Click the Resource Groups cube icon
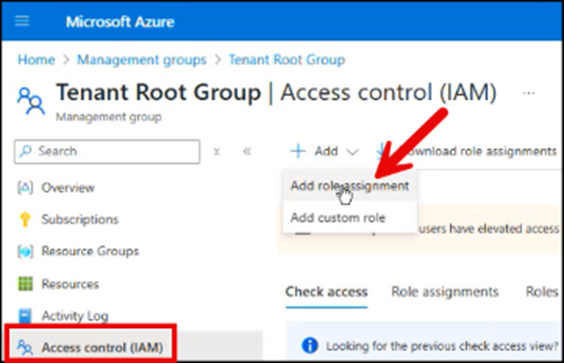This screenshot has width=564, height=363. point(25,251)
